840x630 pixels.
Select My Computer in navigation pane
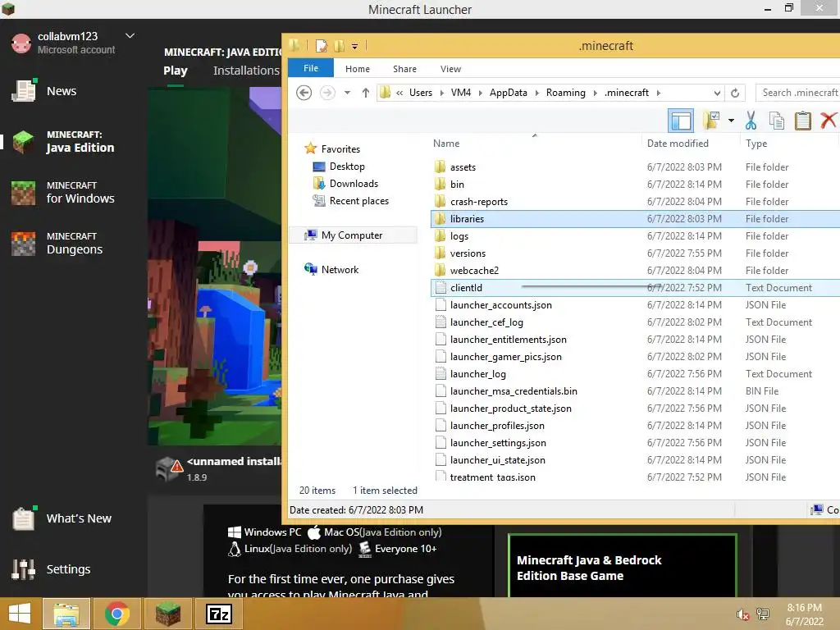pos(352,235)
